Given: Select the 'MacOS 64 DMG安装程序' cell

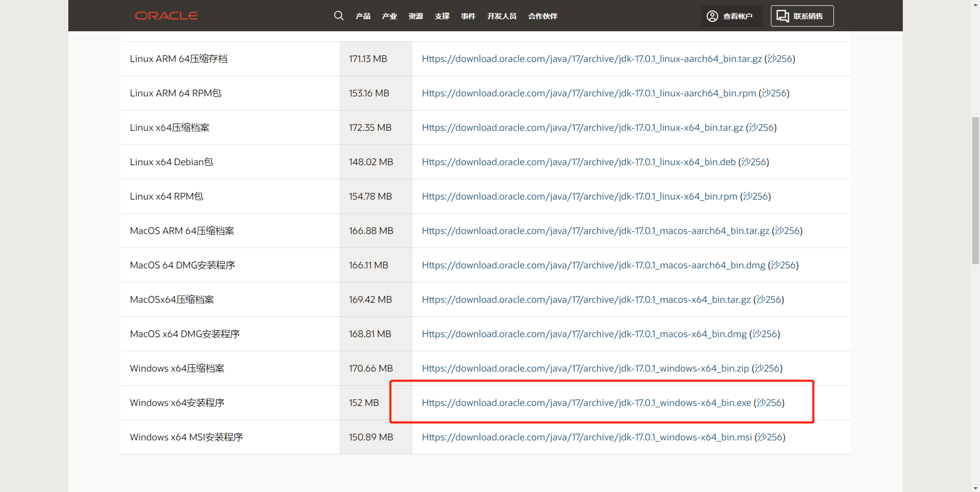Looking at the screenshot, I should coord(230,265).
